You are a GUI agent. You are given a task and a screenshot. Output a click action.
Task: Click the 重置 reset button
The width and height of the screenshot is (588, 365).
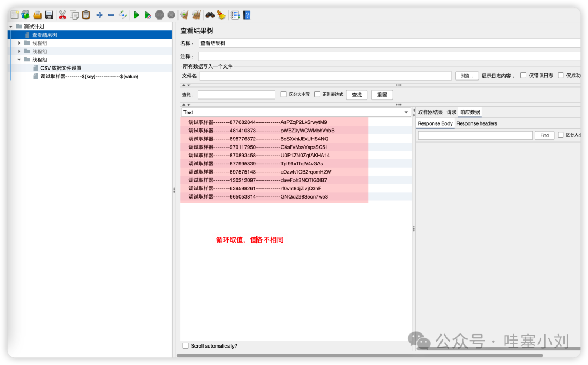[382, 95]
